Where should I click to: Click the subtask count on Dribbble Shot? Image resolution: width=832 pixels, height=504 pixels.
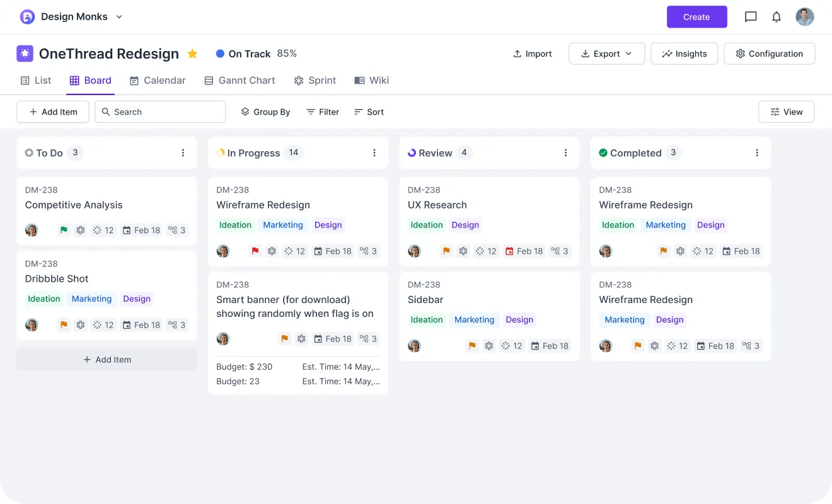pos(177,325)
